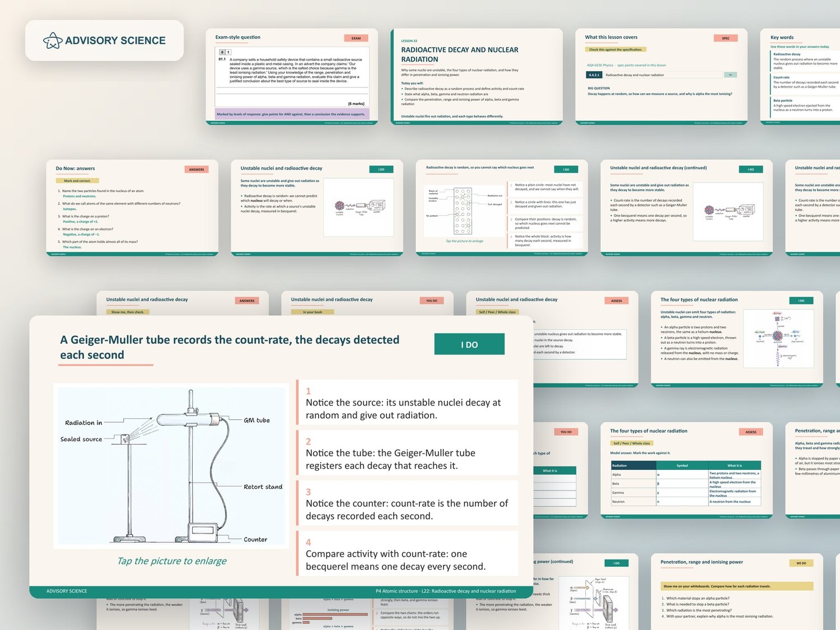Click the WE DO badge on the penetration slide
Image resolution: width=840 pixels, height=630 pixels.
(x=801, y=563)
